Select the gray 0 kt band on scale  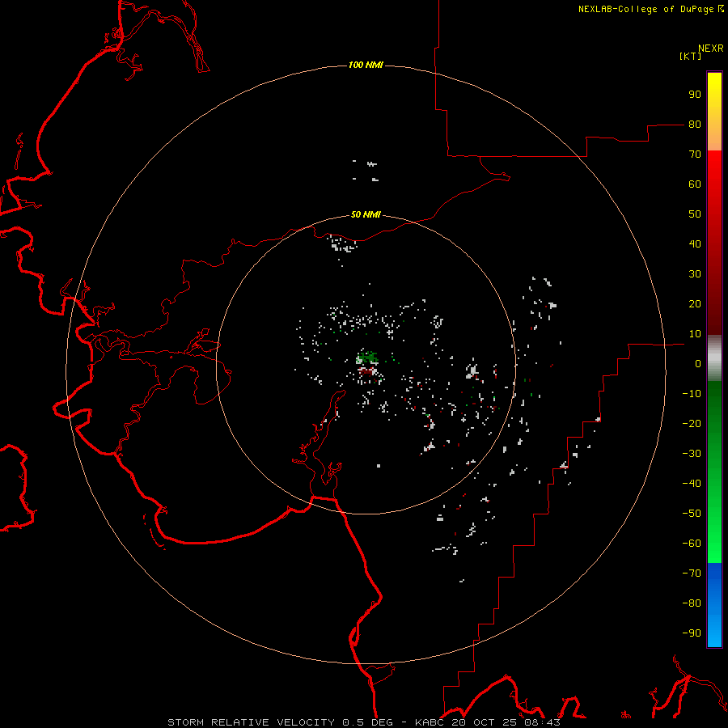(714, 358)
